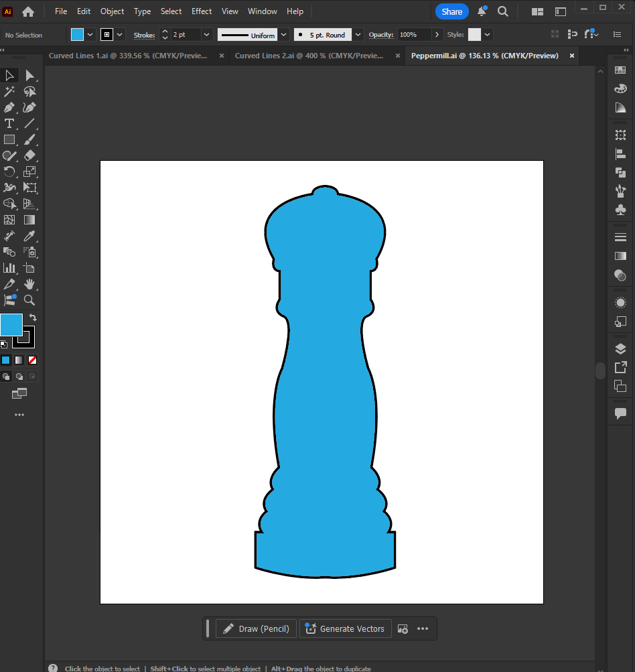Image resolution: width=635 pixels, height=672 pixels.
Task: Select the Magic Wand tool
Action: pyautogui.click(x=9, y=91)
